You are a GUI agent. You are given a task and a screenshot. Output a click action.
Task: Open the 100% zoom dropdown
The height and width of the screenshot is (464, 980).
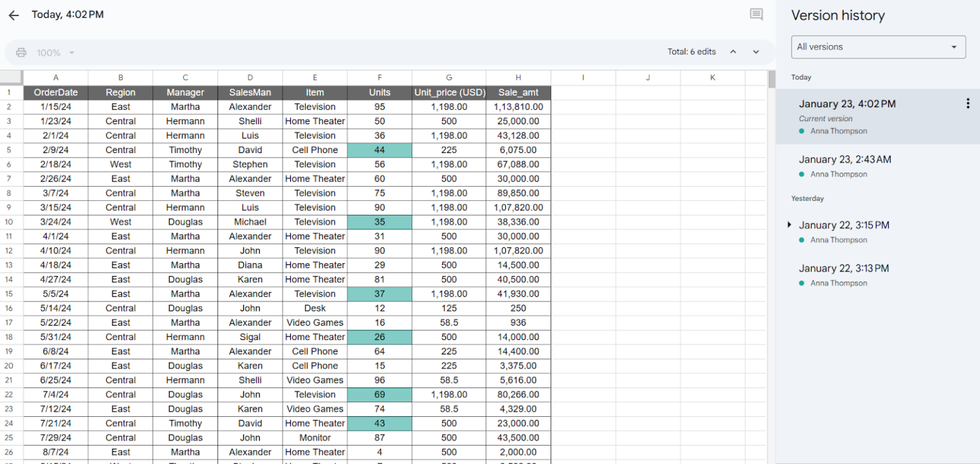[56, 52]
